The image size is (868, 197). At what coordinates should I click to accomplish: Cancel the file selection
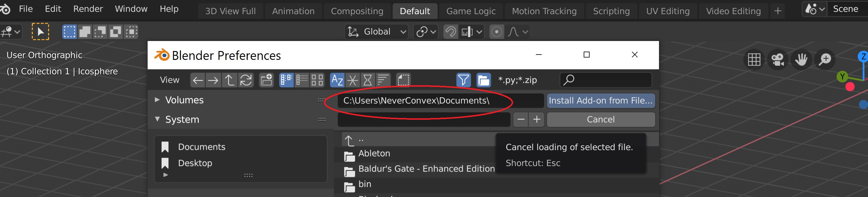[601, 119]
